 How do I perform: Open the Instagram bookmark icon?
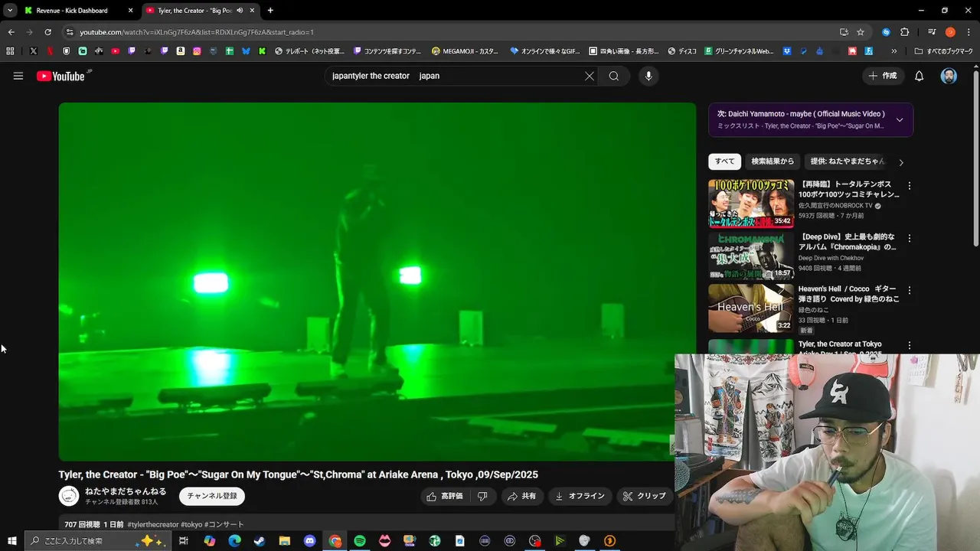(x=197, y=51)
